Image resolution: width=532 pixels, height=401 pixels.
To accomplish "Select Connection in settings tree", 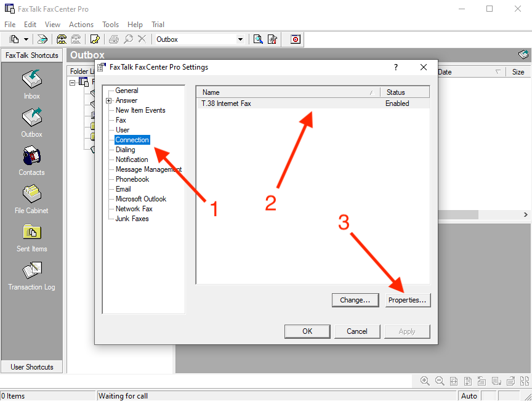I will click(x=132, y=140).
